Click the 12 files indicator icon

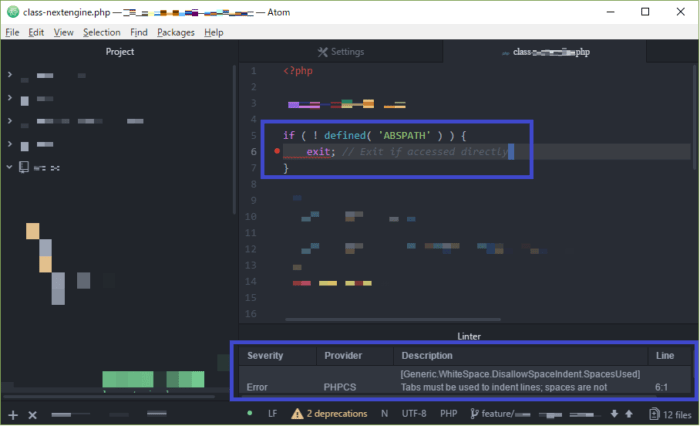pos(654,413)
